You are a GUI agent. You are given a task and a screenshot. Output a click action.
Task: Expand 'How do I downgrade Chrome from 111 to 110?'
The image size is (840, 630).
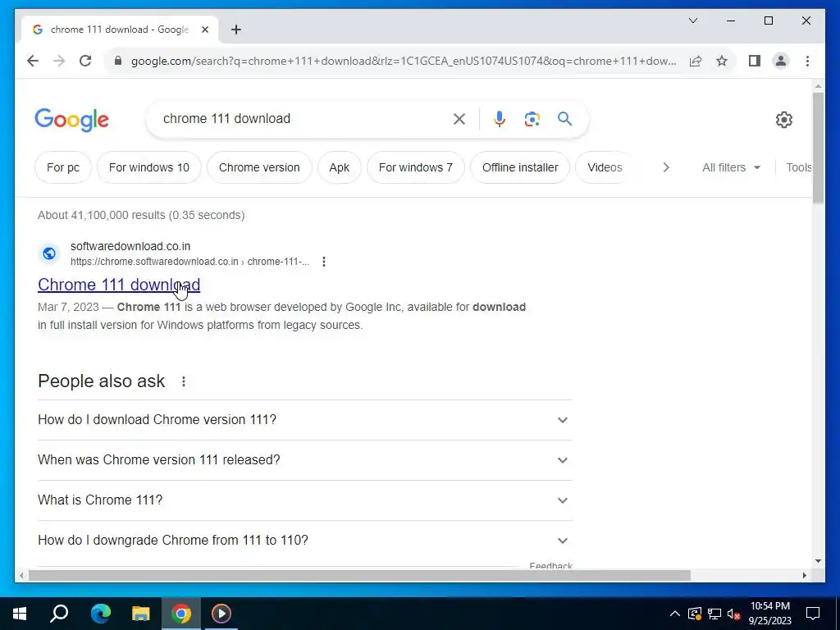coord(305,541)
